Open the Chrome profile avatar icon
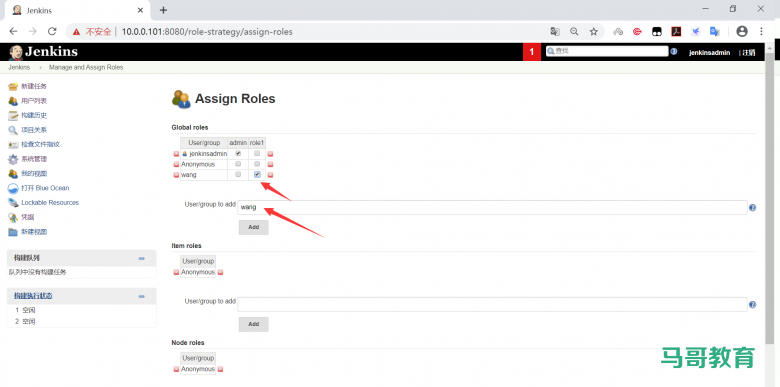Image resolution: width=780 pixels, height=387 pixels. coord(742,31)
